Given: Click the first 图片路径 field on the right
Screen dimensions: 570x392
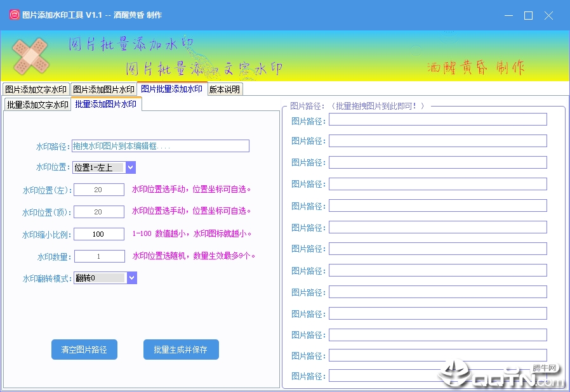Looking at the screenshot, I should click(x=438, y=119).
